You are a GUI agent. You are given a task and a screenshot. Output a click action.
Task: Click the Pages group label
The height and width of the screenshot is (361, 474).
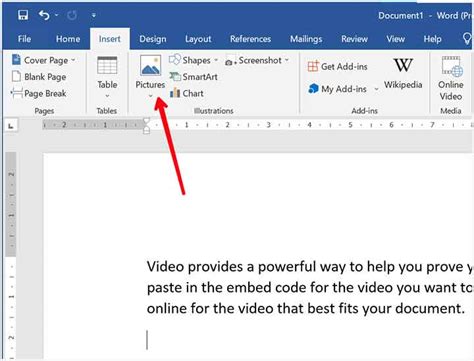pyautogui.click(x=44, y=111)
